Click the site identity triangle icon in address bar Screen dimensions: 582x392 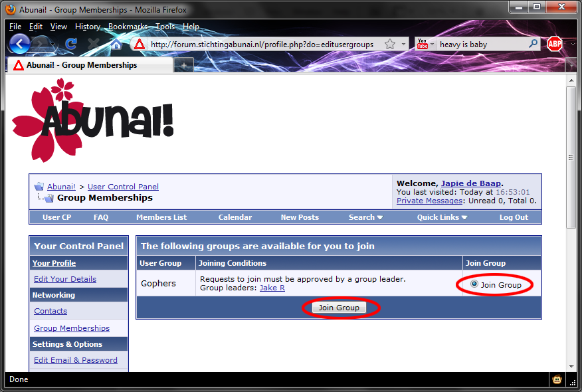pyautogui.click(x=140, y=45)
